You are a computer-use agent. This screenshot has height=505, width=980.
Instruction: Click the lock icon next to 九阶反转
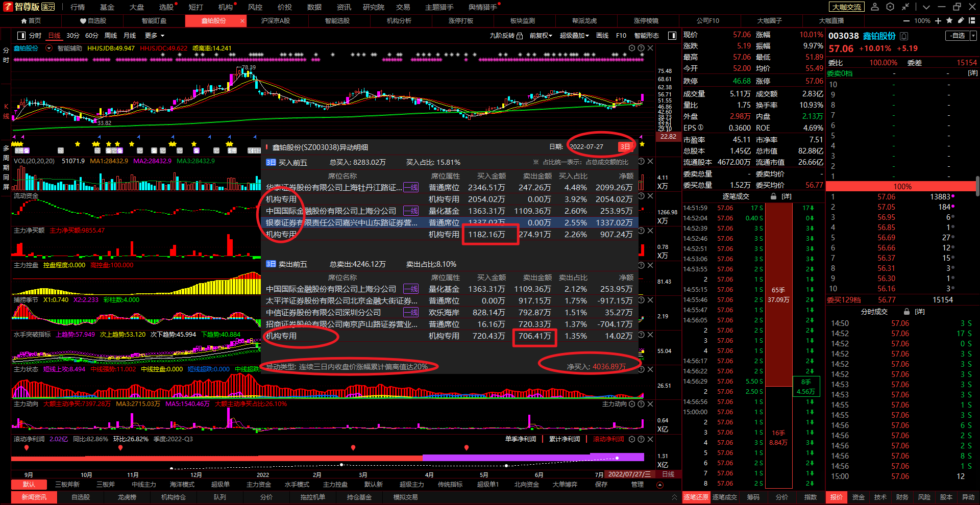pos(520,36)
